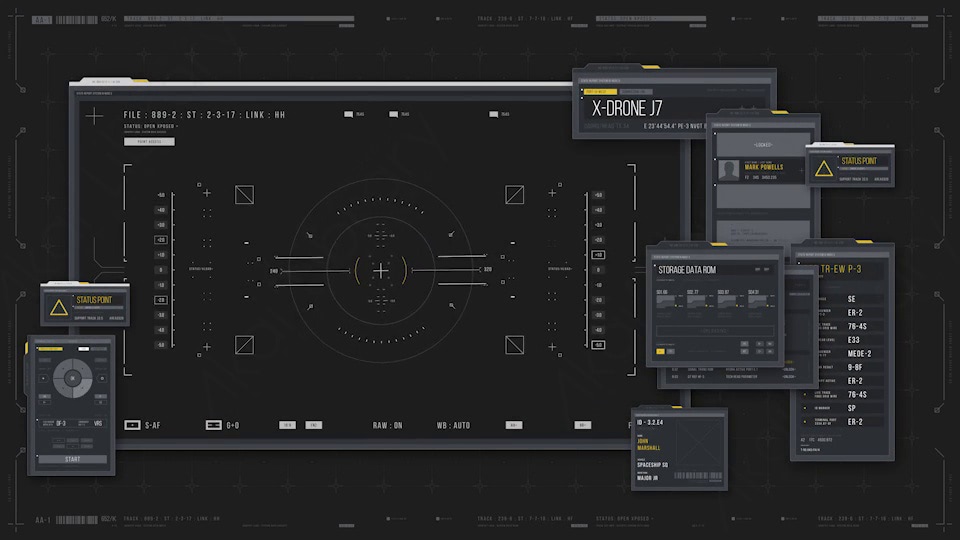Click the barcode on the John Marshall ID card
The width and height of the screenshot is (960, 540).
(x=697, y=476)
